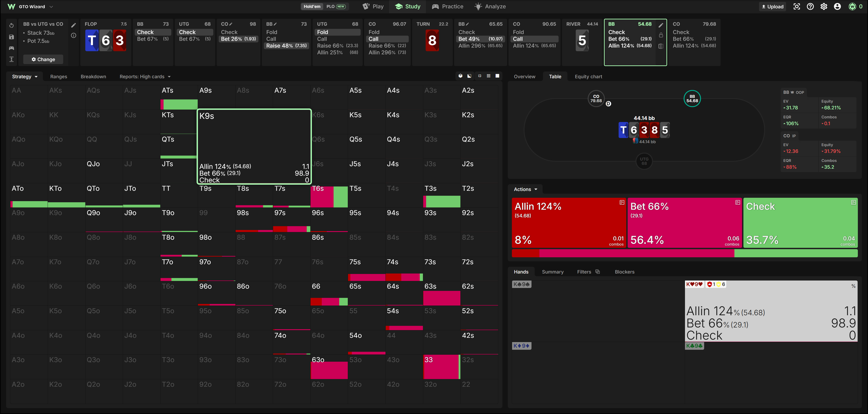Switch to the Equity chart tab
The height and width of the screenshot is (414, 868).
coord(588,76)
